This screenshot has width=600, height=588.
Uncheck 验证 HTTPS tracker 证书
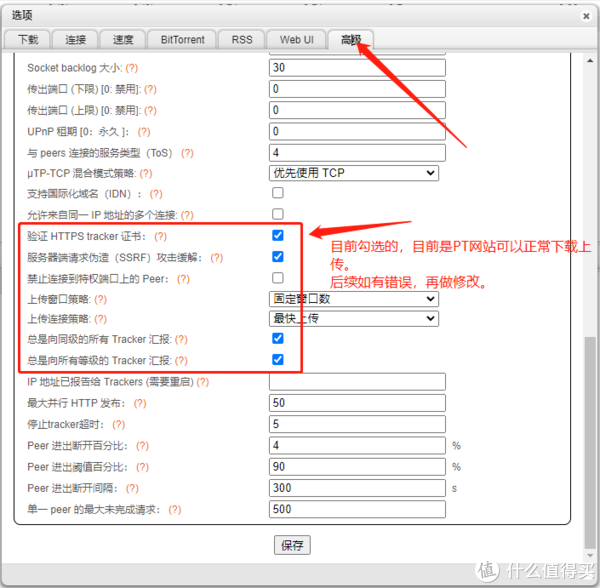(278, 235)
